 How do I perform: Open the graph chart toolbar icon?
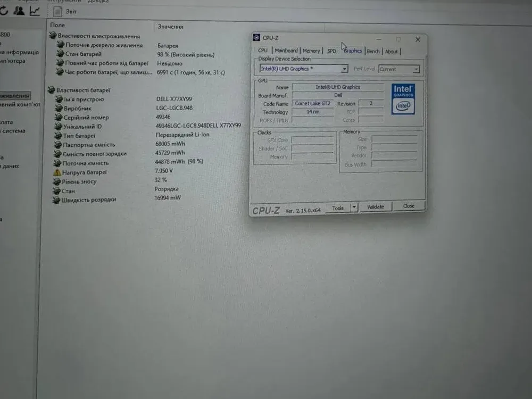pos(35,11)
